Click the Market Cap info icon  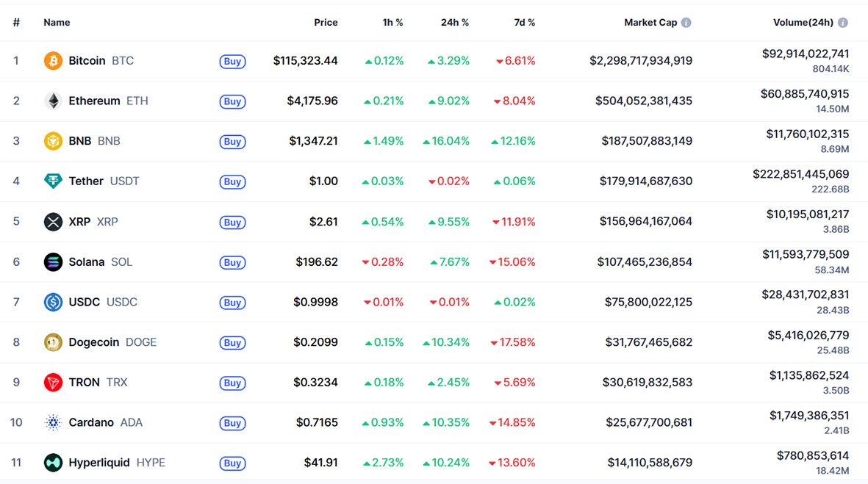[x=686, y=23]
